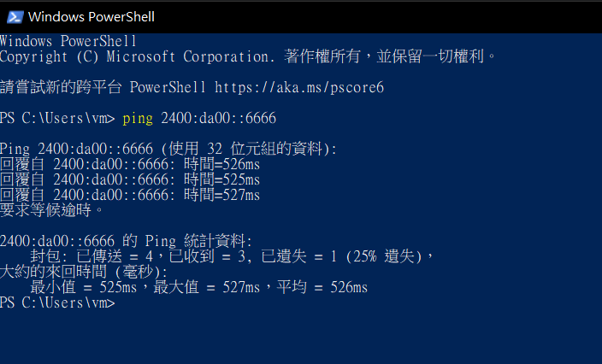
Task: Click the first Windows PowerShell console line
Action: pos(68,41)
